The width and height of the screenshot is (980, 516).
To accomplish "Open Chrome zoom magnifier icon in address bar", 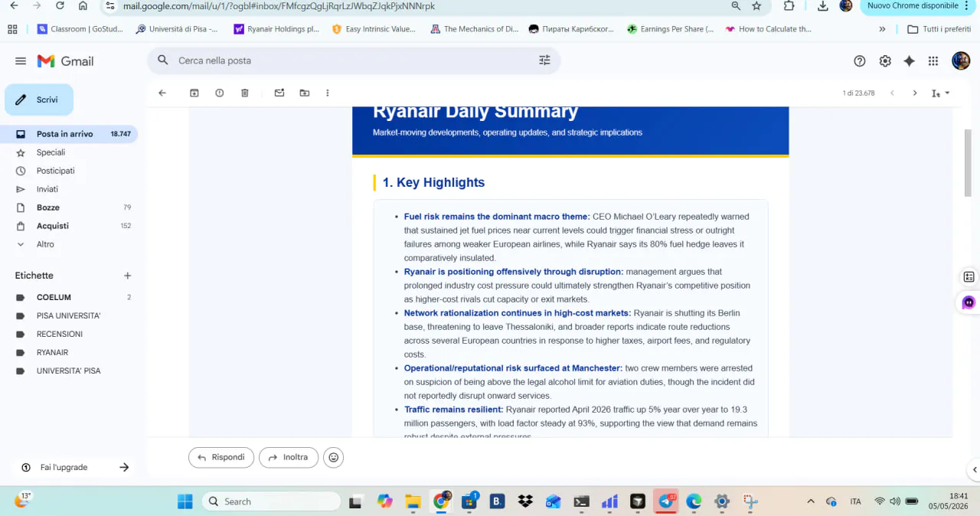I will coord(736,6).
